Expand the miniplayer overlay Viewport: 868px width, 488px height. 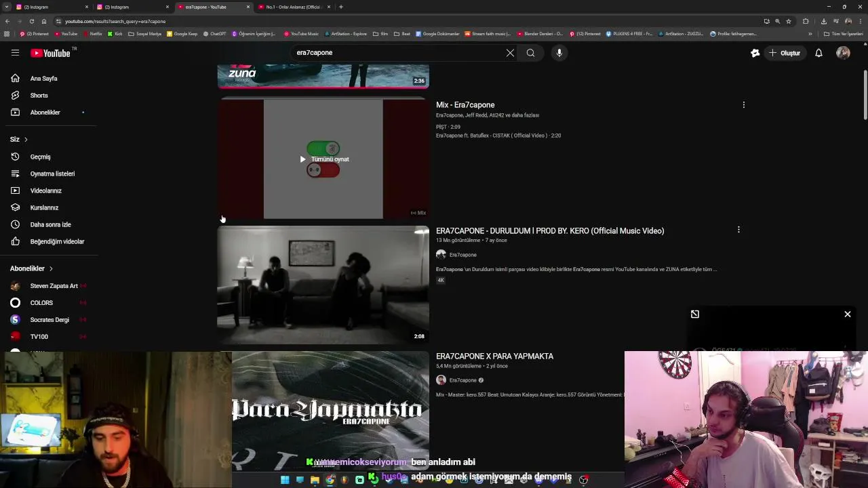(x=695, y=314)
